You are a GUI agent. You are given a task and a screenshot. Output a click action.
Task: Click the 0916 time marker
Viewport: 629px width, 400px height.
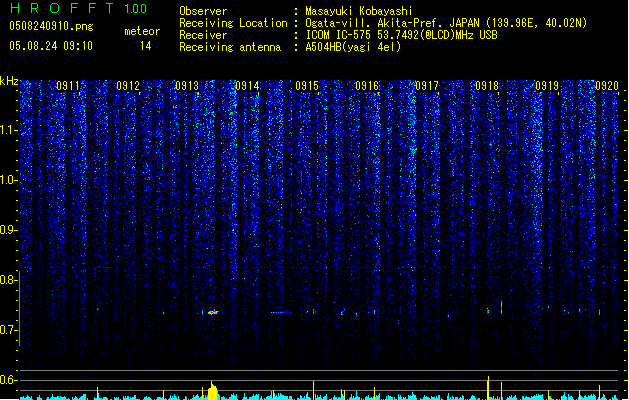[x=367, y=86]
